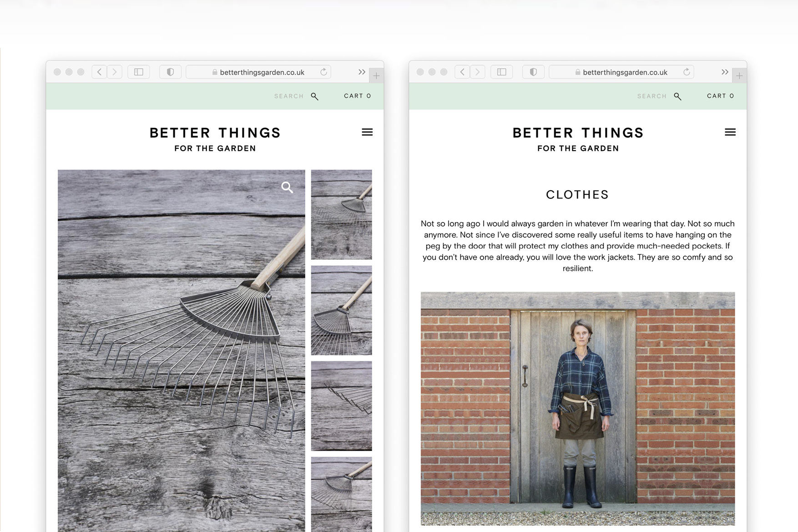The image size is (798, 532).
Task: Open privacy shield in left browser window
Action: (170, 72)
